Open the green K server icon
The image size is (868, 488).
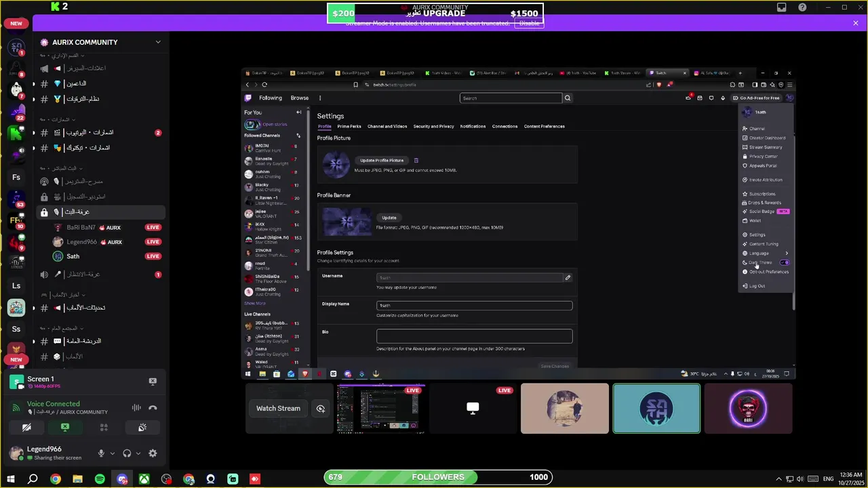[x=16, y=134]
